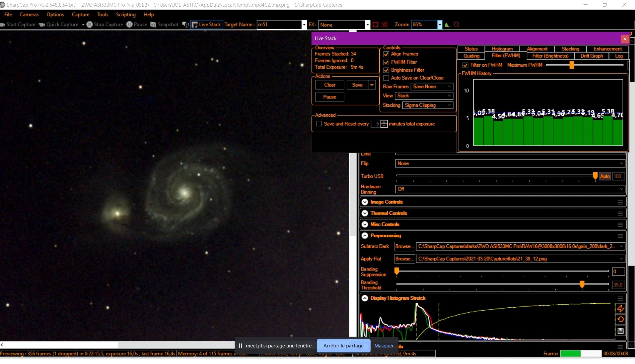Click Browse next to Subtract Dark
Screen dimensions: 635x364
pyautogui.click(x=404, y=246)
